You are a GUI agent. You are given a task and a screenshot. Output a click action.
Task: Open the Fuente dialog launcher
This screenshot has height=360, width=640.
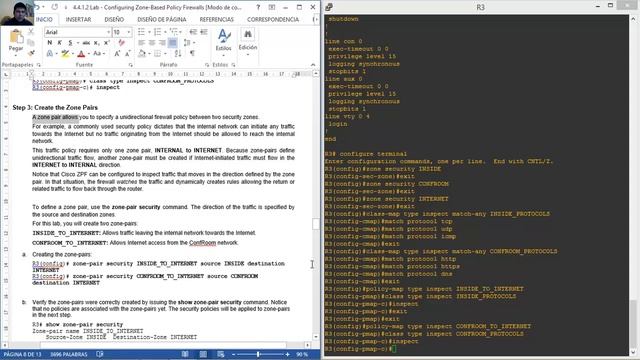coord(131,65)
